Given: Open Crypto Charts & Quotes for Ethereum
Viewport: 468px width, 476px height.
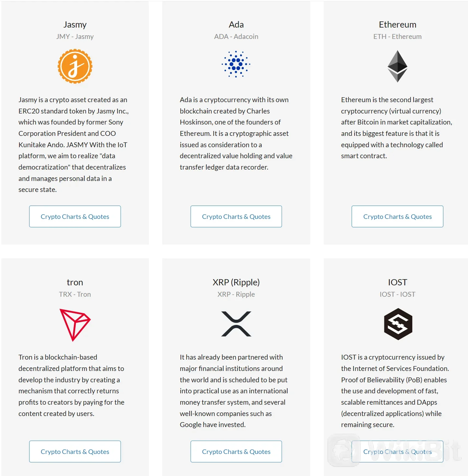Looking at the screenshot, I should [x=397, y=217].
